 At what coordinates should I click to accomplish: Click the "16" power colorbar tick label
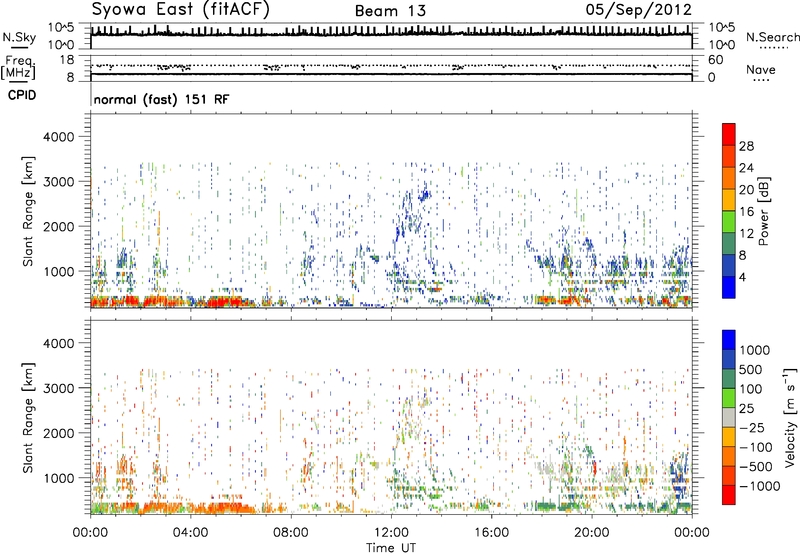coord(746,212)
